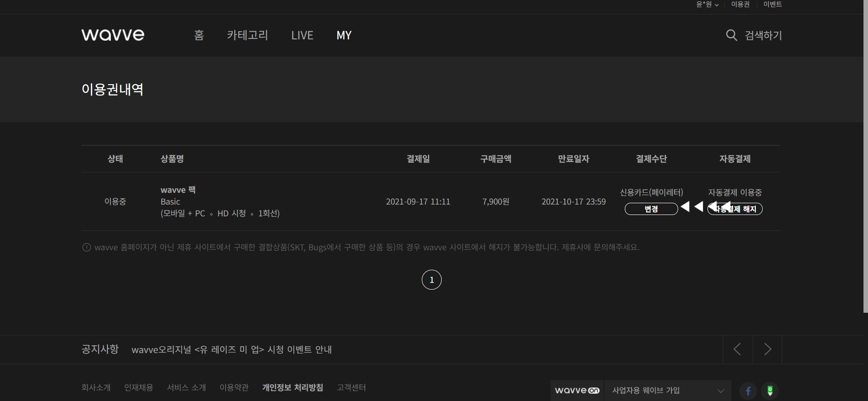The width and height of the screenshot is (868, 401).
Task: Click 자동결제 해지 button
Action: 735,209
